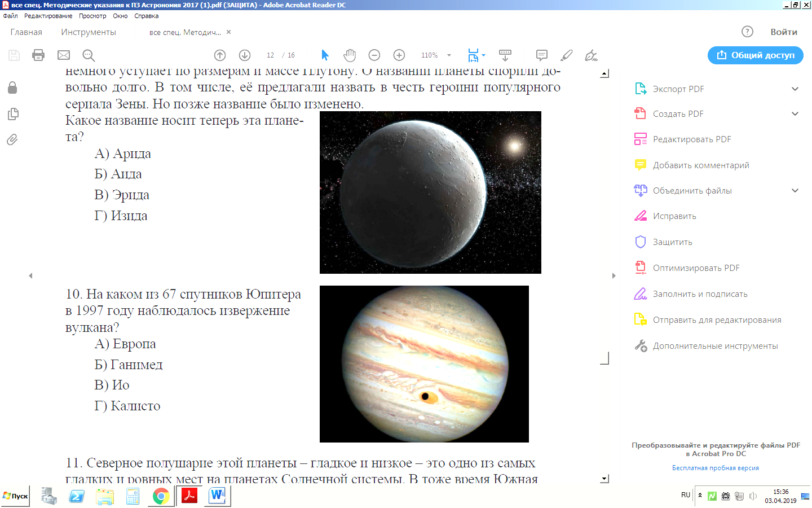The height and width of the screenshot is (508, 812).
Task: Open the page thumbnails panel icon
Action: pyautogui.click(x=13, y=114)
